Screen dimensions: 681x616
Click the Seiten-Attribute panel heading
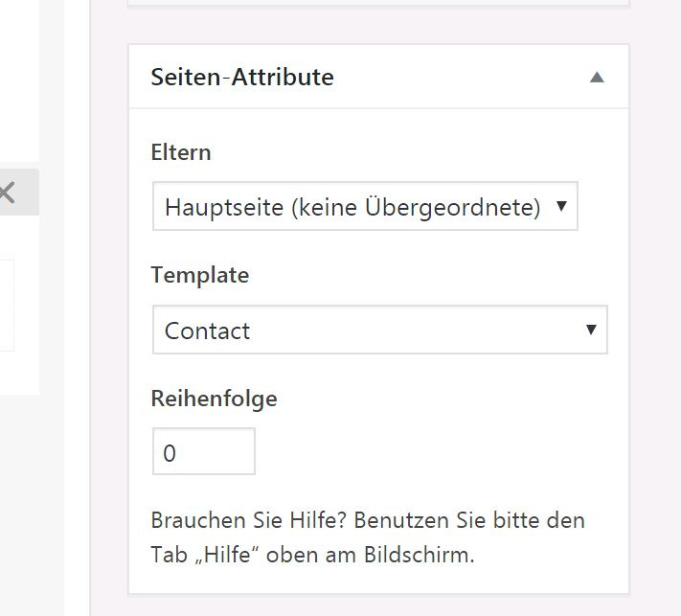(242, 78)
